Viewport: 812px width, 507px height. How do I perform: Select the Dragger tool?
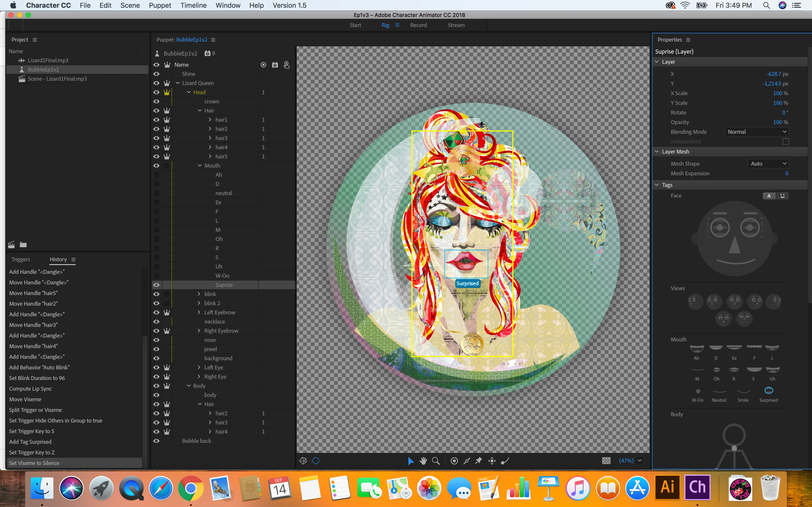coord(492,461)
